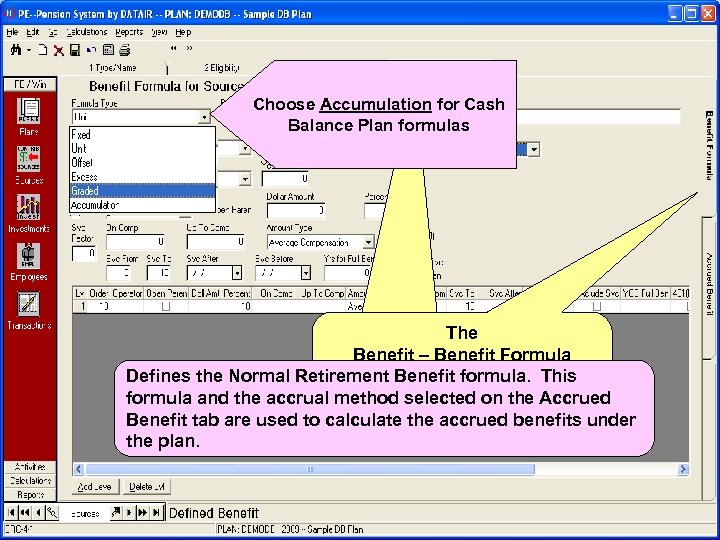
Task: Switch to the 1 Type/Name tab
Action: click(113, 68)
